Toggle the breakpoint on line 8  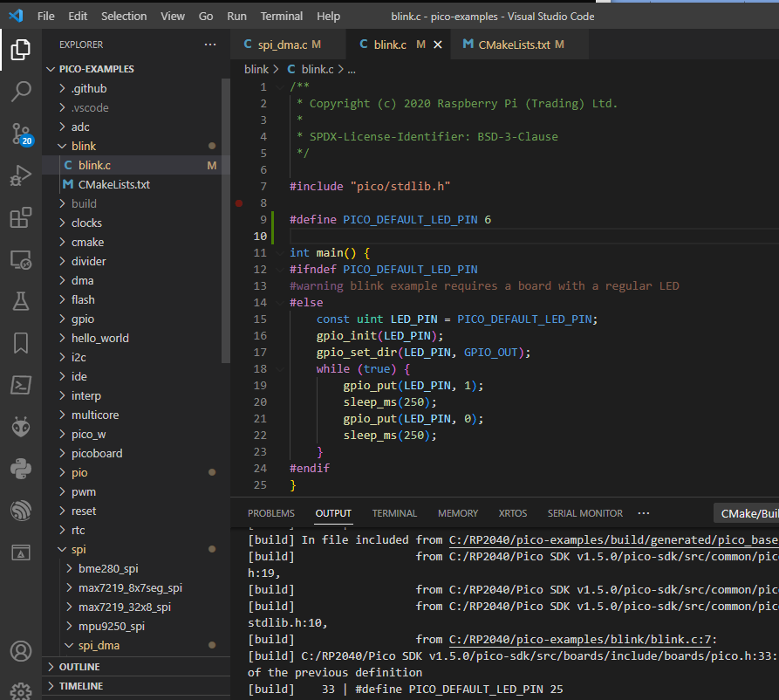click(239, 202)
